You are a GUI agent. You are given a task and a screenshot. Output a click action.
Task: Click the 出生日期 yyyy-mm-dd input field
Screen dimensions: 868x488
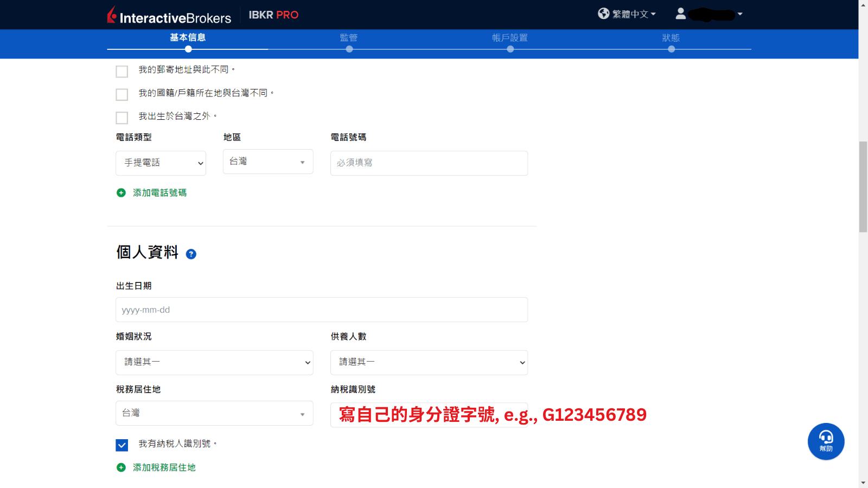pos(321,310)
